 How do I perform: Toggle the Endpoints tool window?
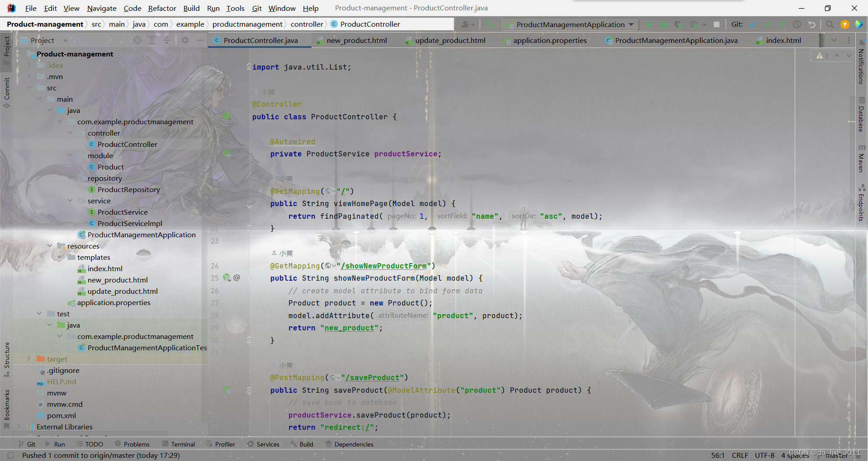pyautogui.click(x=861, y=202)
